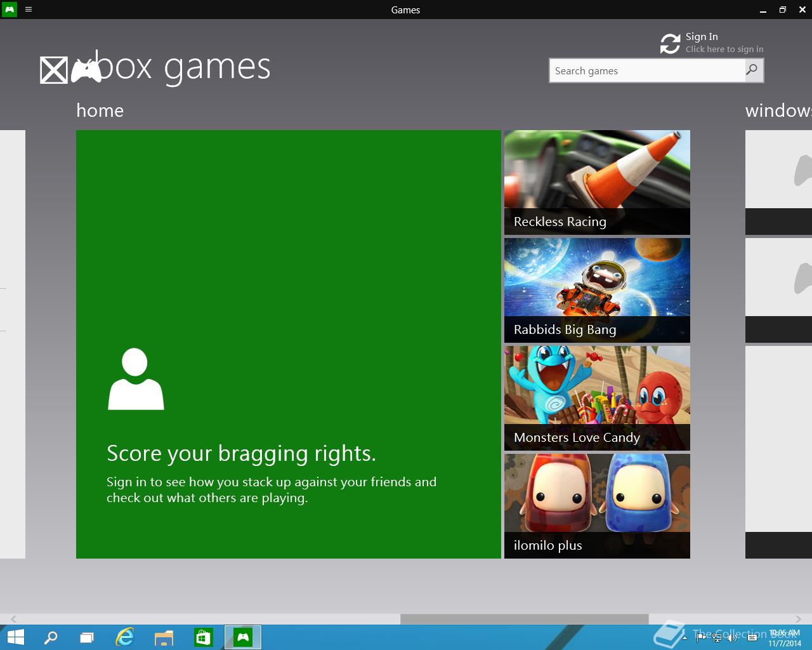This screenshot has height=650, width=812.
Task: Open Windows Store from taskbar
Action: coord(203,637)
